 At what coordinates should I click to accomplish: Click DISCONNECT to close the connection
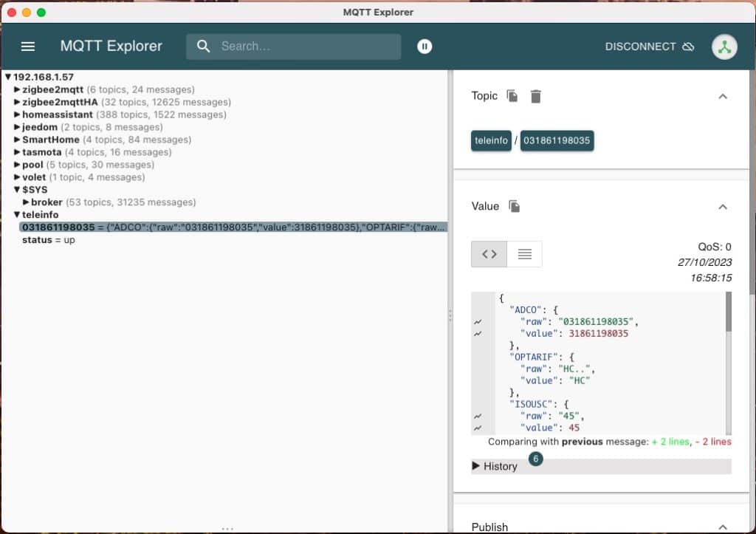[x=639, y=46]
